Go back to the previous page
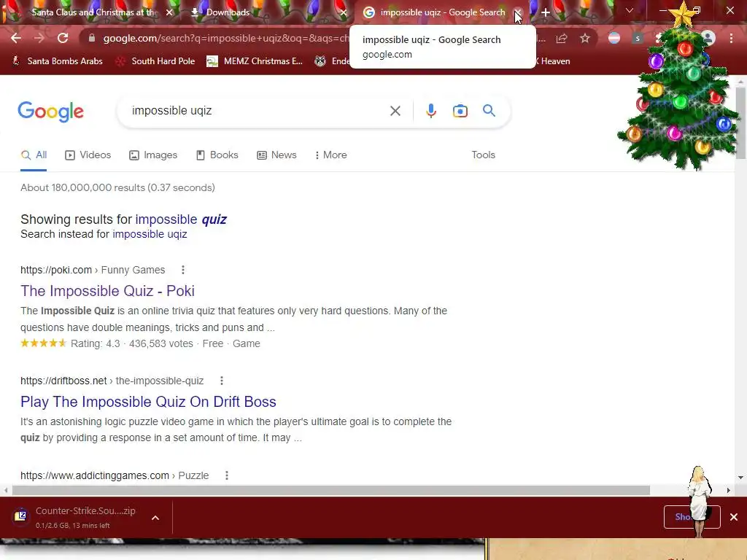This screenshot has width=747, height=560. (x=16, y=38)
